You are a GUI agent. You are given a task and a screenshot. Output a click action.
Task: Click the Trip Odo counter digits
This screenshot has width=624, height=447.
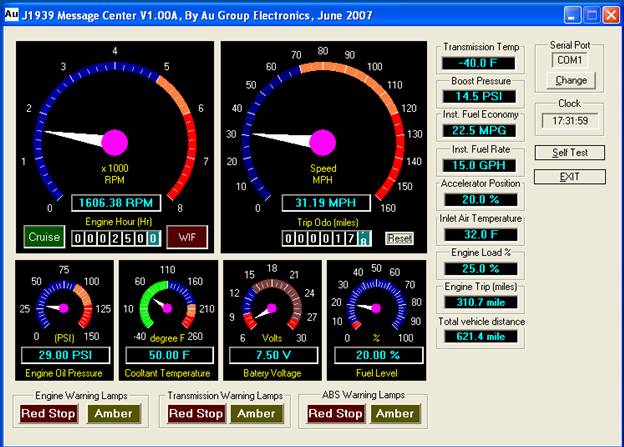tap(327, 238)
